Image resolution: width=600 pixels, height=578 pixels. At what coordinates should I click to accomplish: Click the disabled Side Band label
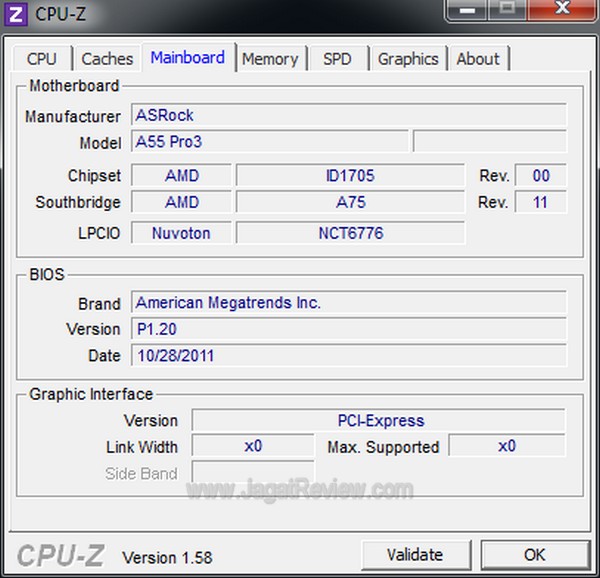141,474
